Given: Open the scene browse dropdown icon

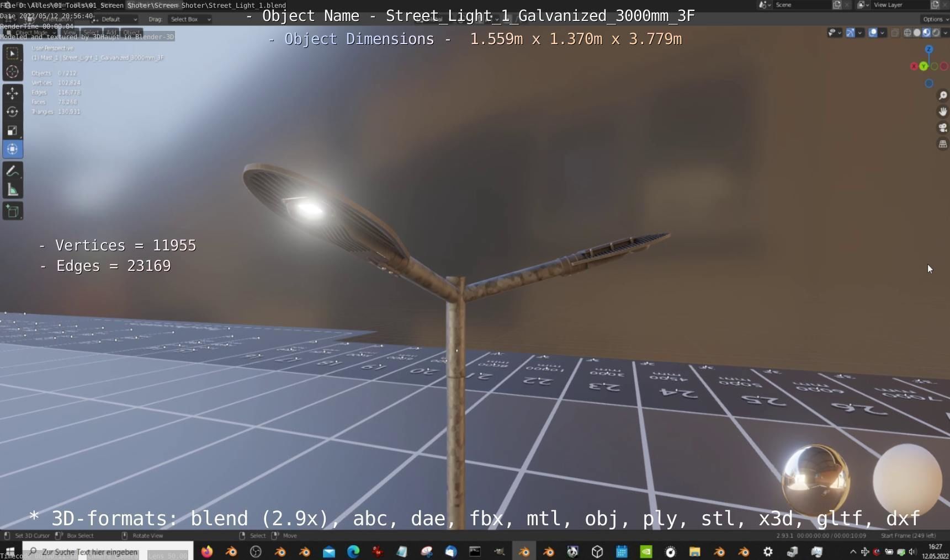Looking at the screenshot, I should point(765,5).
